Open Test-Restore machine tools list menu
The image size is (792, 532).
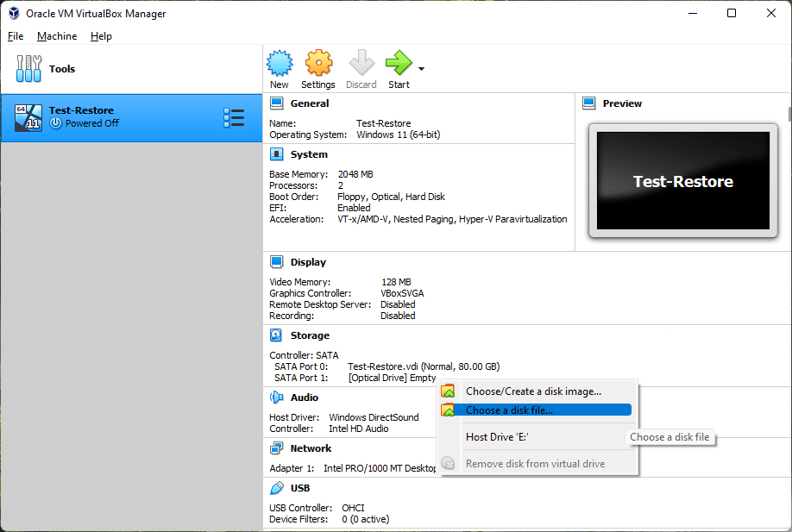[234, 117]
